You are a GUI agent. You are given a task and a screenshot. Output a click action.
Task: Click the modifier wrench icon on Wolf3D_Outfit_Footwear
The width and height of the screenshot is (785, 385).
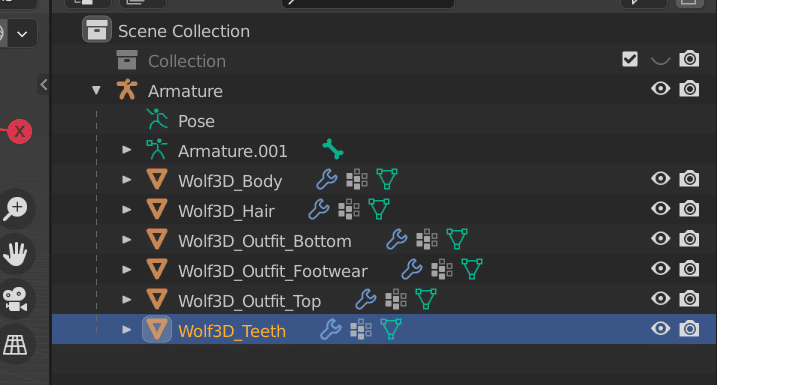(412, 269)
